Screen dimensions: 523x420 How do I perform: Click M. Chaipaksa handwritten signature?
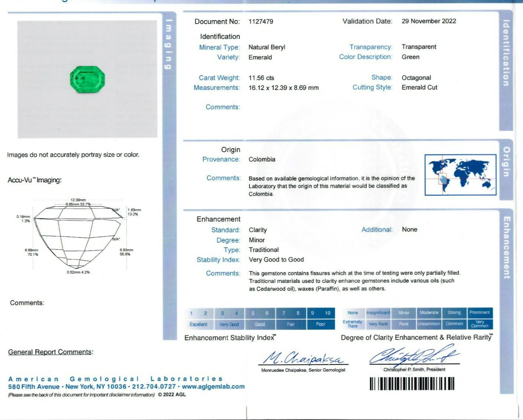303,358
